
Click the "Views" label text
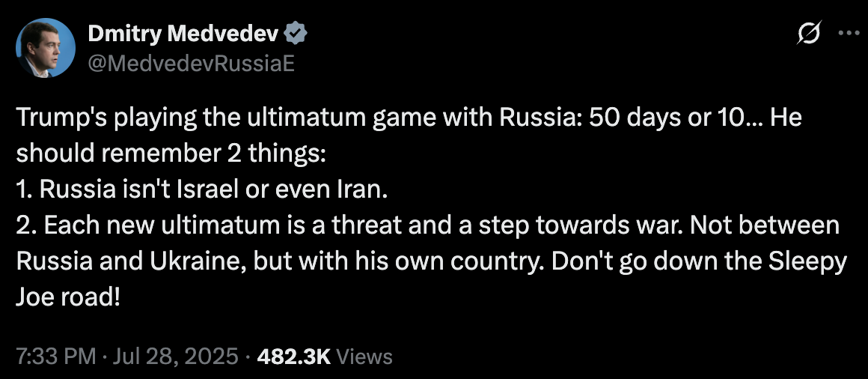(x=364, y=356)
